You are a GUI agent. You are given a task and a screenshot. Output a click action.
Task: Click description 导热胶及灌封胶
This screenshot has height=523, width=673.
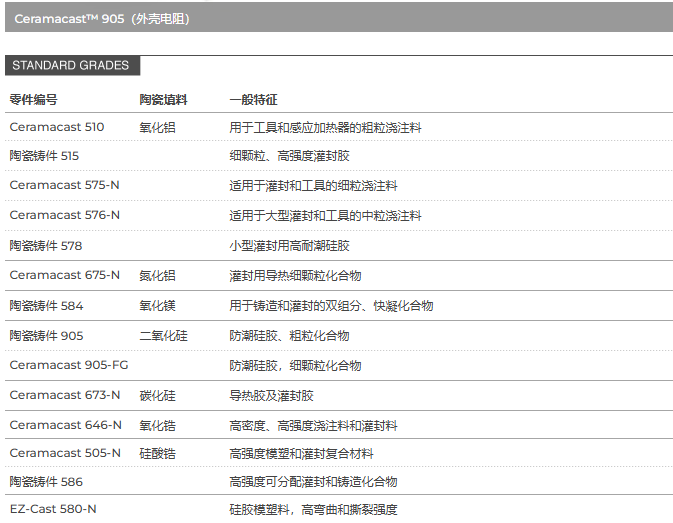click(271, 396)
